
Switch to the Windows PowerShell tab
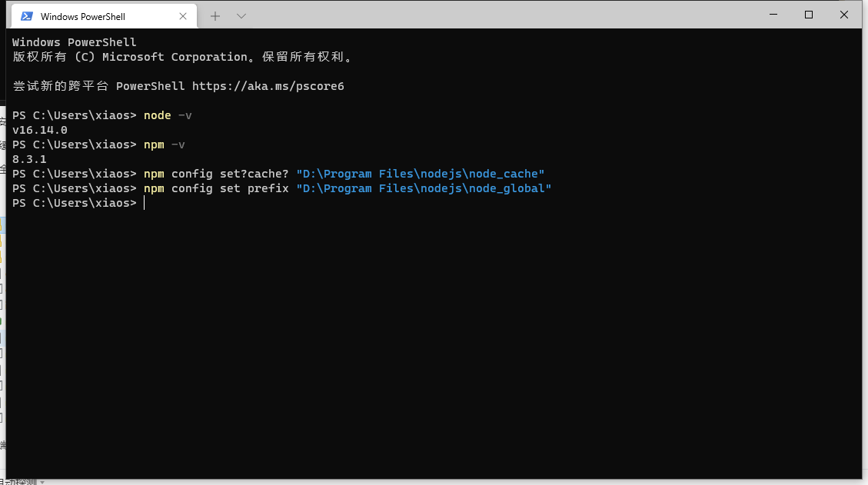[x=92, y=16]
